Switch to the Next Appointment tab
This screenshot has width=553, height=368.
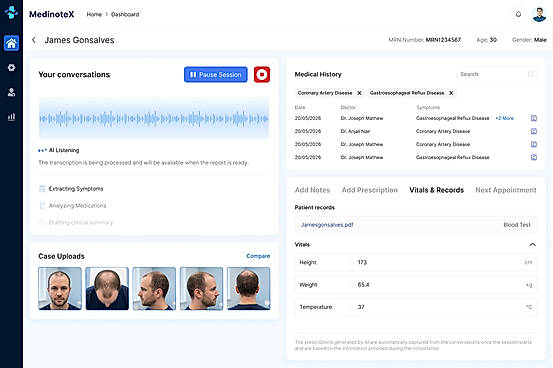tap(506, 190)
